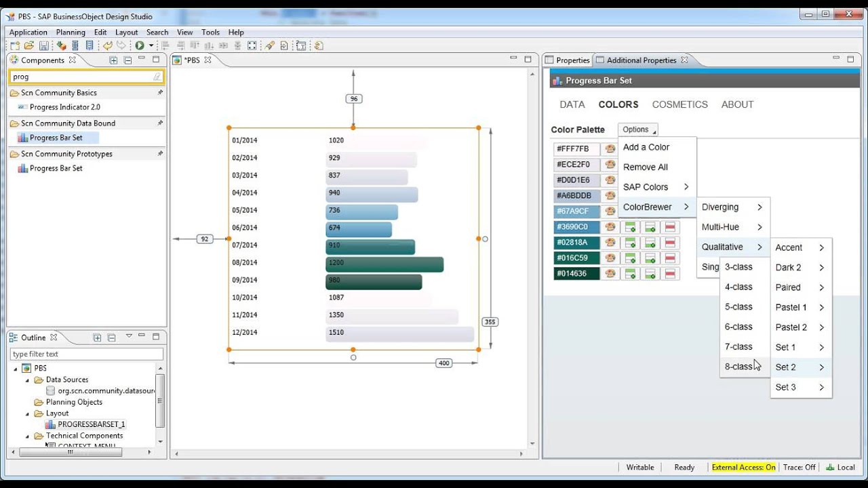Run the application with the green play icon
This screenshot has width=868, height=488.
pos(139,46)
